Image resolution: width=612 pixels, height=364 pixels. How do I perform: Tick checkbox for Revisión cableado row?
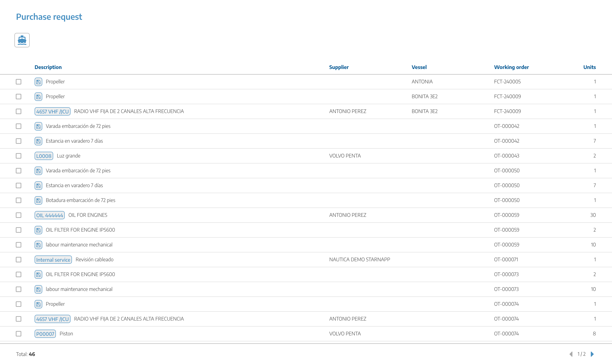click(19, 259)
